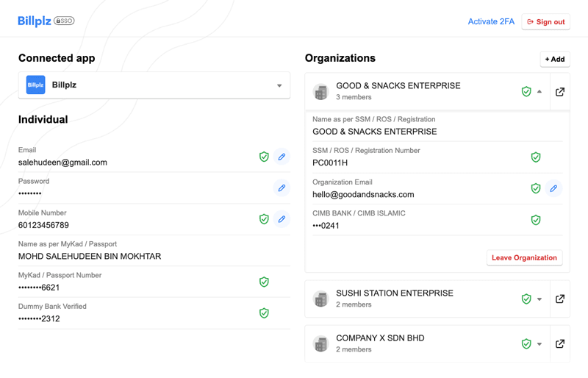The height and width of the screenshot is (378, 588).
Task: Open COMPANY X SDN BHD external link
Action: pos(560,344)
